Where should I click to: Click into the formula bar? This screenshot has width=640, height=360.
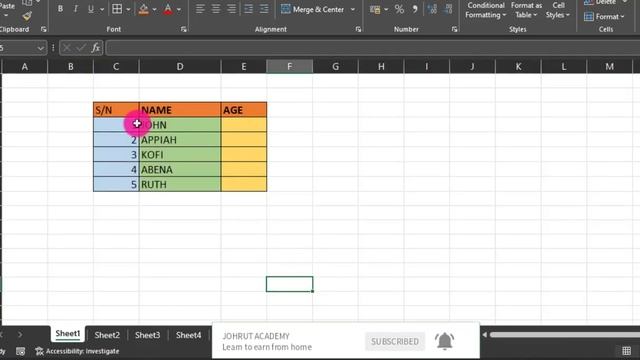coord(372,48)
